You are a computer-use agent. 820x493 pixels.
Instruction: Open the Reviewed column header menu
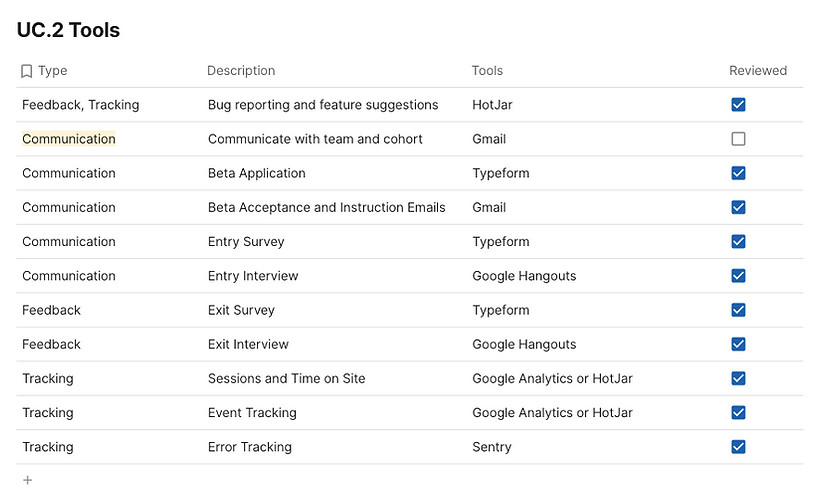[757, 71]
